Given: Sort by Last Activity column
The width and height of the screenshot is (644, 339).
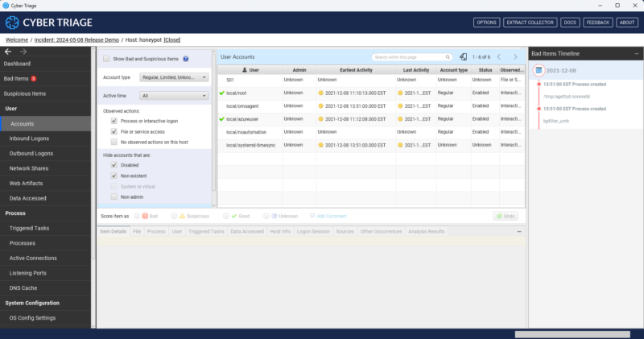Looking at the screenshot, I should pos(416,70).
